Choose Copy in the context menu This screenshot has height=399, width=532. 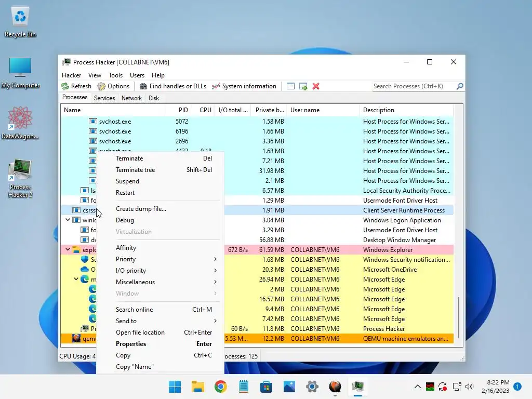click(x=160, y=355)
